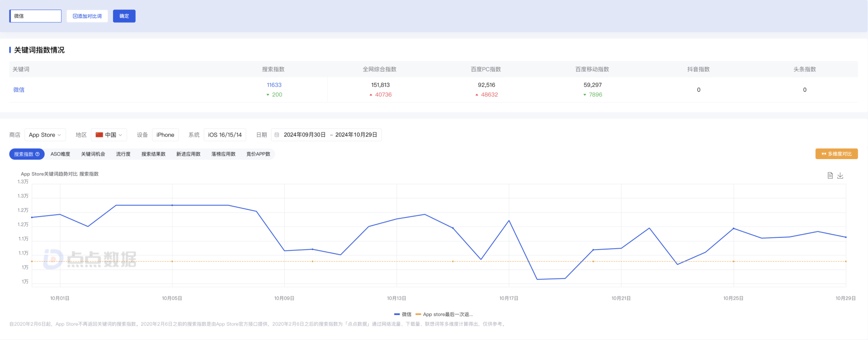Click the green 200 decrease value

pyautogui.click(x=277, y=94)
